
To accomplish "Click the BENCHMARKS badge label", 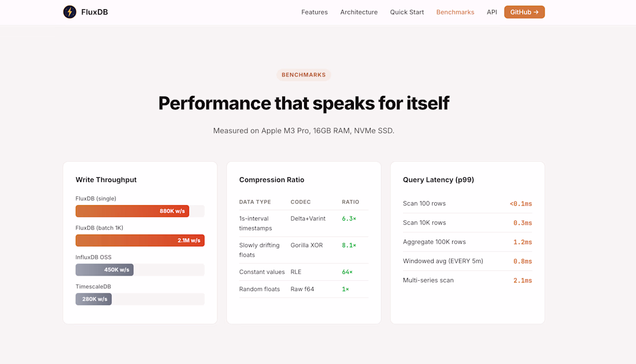I will click(x=304, y=75).
